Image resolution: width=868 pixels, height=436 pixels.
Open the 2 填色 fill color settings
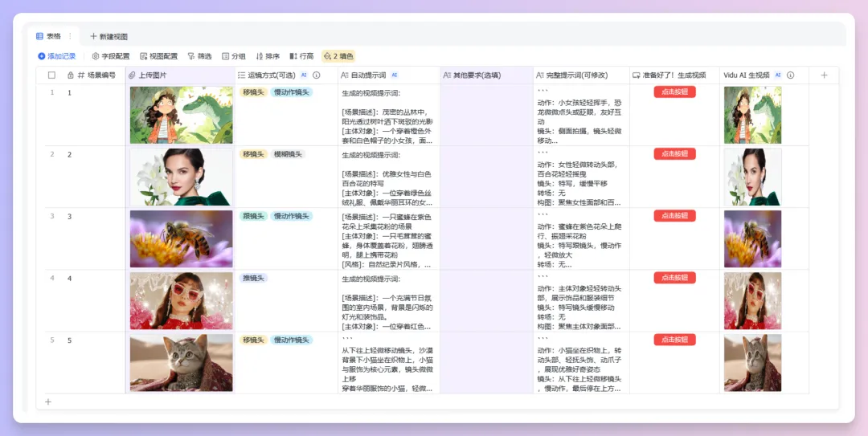[x=338, y=56]
